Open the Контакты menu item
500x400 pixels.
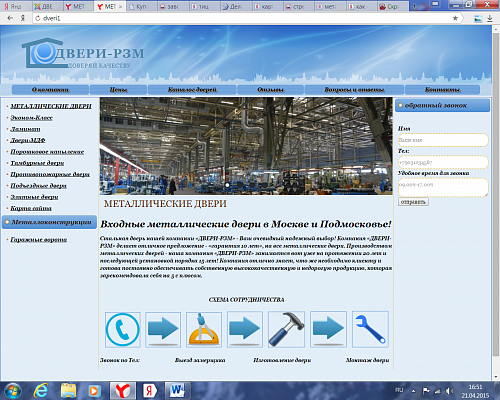click(442, 90)
